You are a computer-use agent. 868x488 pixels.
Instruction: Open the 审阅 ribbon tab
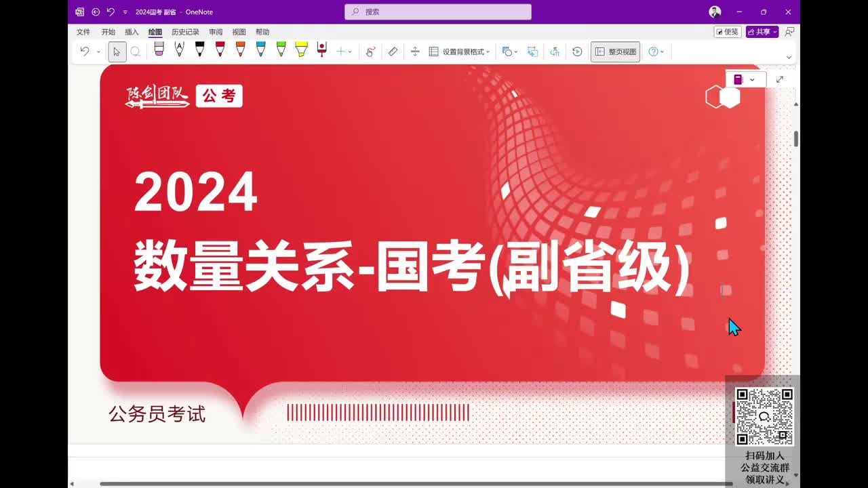tap(216, 32)
